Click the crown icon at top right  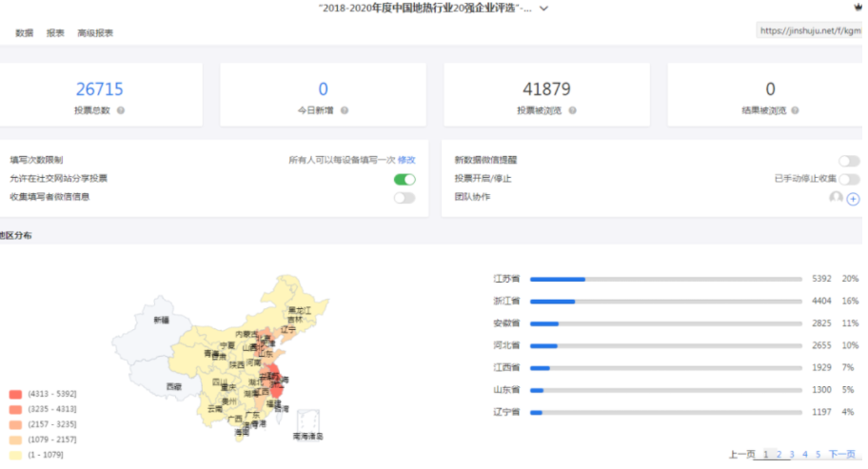tap(859, 7)
